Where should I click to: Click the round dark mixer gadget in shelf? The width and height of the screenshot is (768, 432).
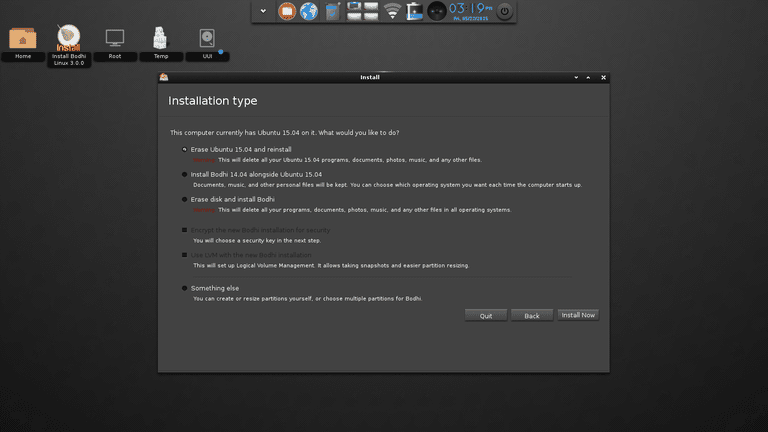[436, 11]
